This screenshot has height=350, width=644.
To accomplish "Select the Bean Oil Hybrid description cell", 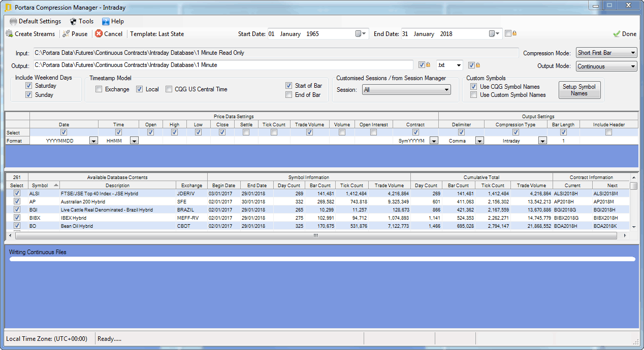I will [118, 226].
